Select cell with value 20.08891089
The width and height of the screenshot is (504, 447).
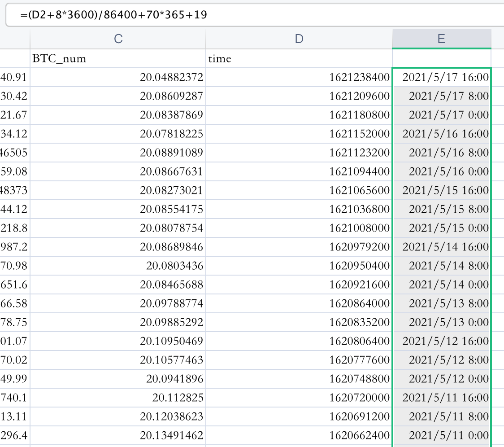[x=118, y=153]
